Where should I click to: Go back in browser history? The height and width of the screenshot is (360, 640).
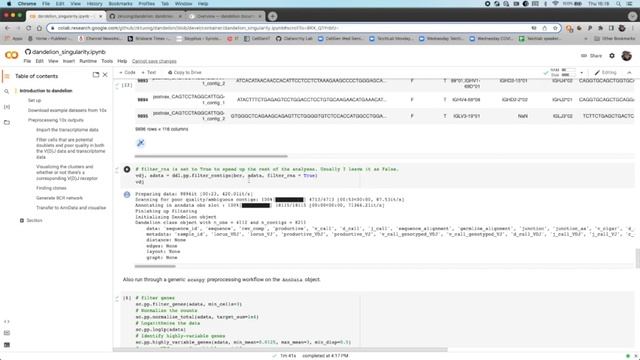point(8,28)
